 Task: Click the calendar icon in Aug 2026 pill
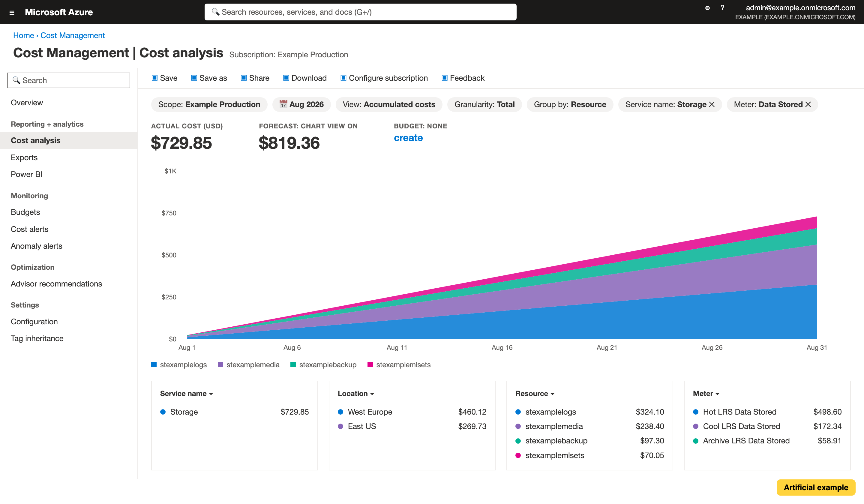coord(283,104)
